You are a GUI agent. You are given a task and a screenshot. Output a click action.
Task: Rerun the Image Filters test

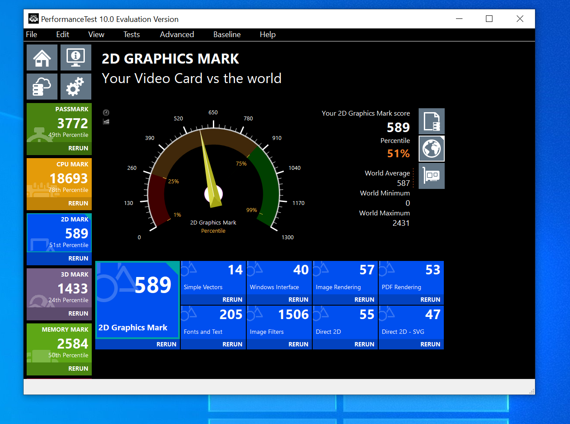coord(298,344)
